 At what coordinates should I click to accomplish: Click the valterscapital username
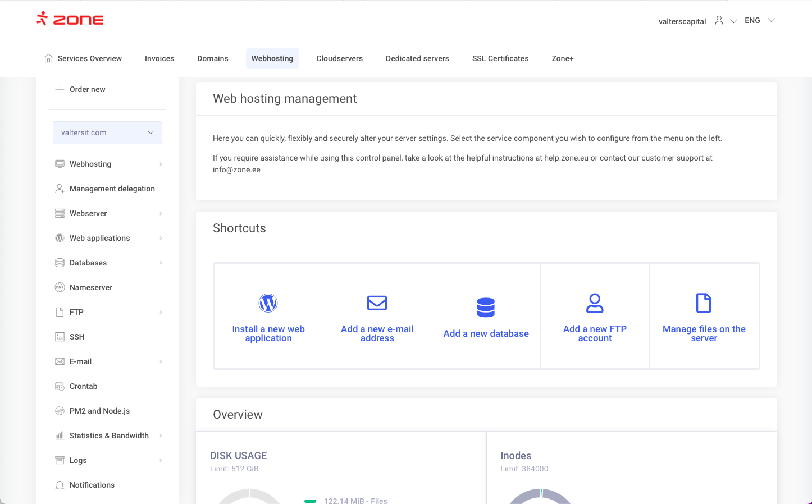click(682, 21)
